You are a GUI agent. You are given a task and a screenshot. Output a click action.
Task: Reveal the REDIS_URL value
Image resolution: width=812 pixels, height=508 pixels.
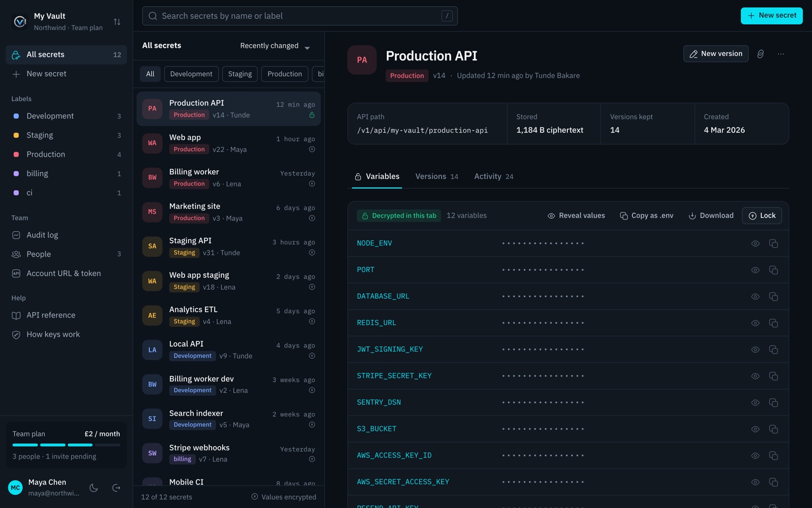tap(755, 323)
